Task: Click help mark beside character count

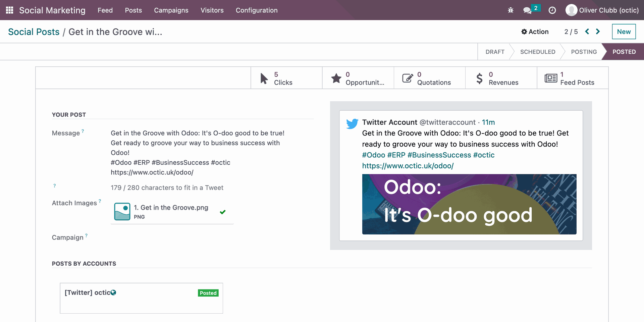Action: (55, 185)
